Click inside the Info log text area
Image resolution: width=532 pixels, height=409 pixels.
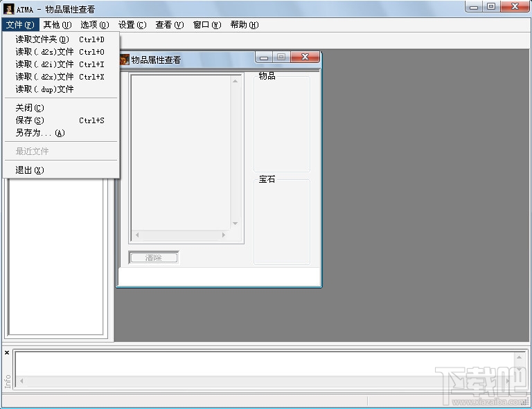(265, 364)
